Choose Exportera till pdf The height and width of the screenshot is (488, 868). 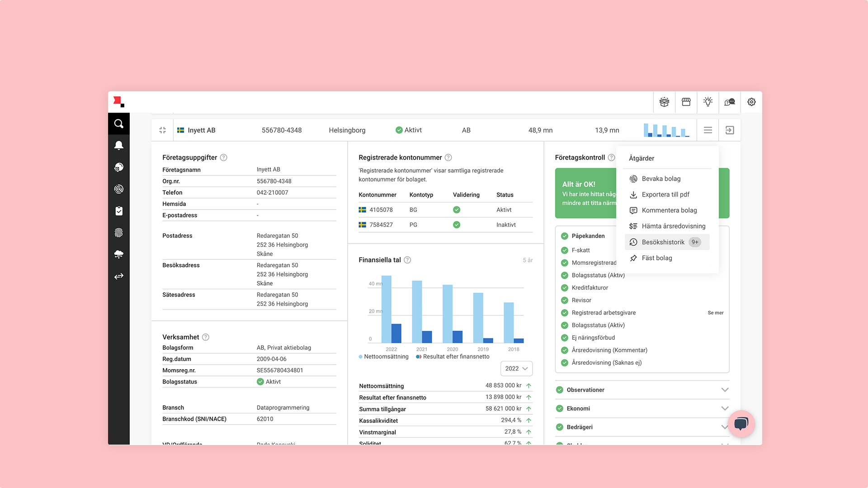point(667,194)
